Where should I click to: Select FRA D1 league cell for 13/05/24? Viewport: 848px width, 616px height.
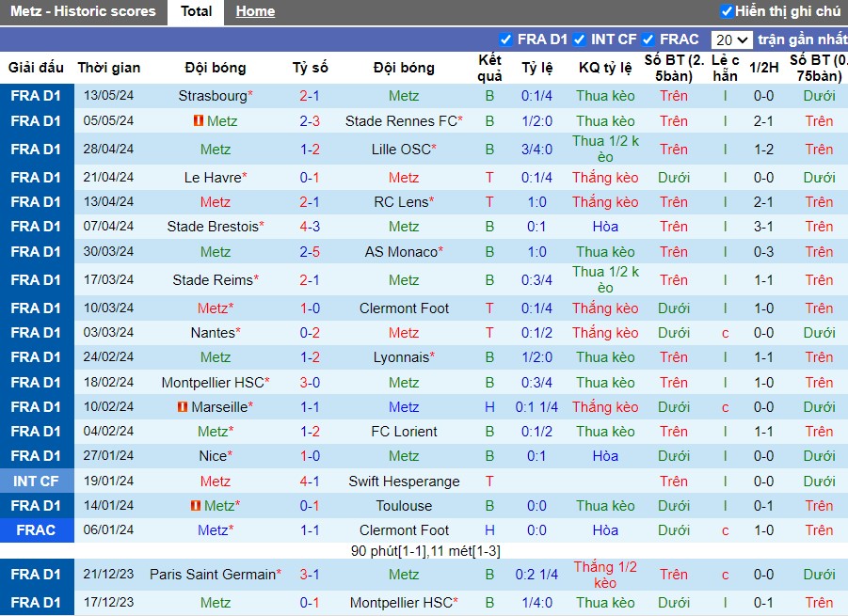[x=36, y=96]
